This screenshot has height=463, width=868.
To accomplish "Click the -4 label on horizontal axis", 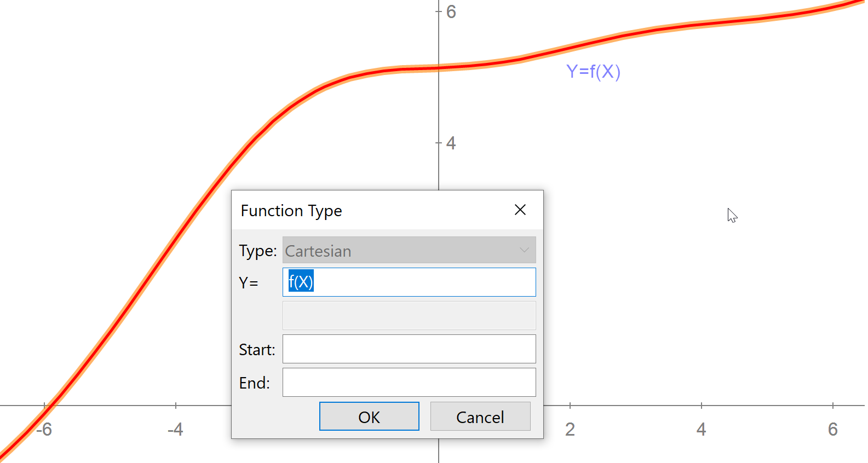I will click(x=175, y=430).
